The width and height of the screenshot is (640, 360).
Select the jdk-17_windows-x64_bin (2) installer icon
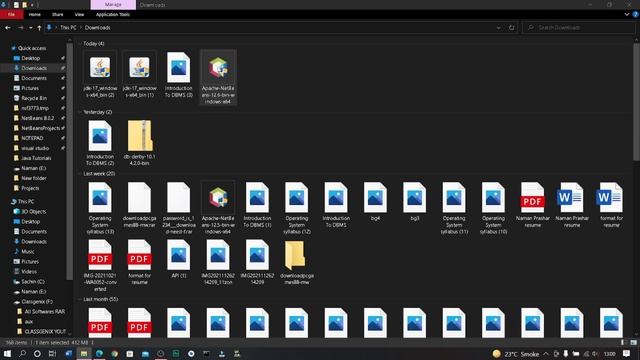pyautogui.click(x=100, y=68)
